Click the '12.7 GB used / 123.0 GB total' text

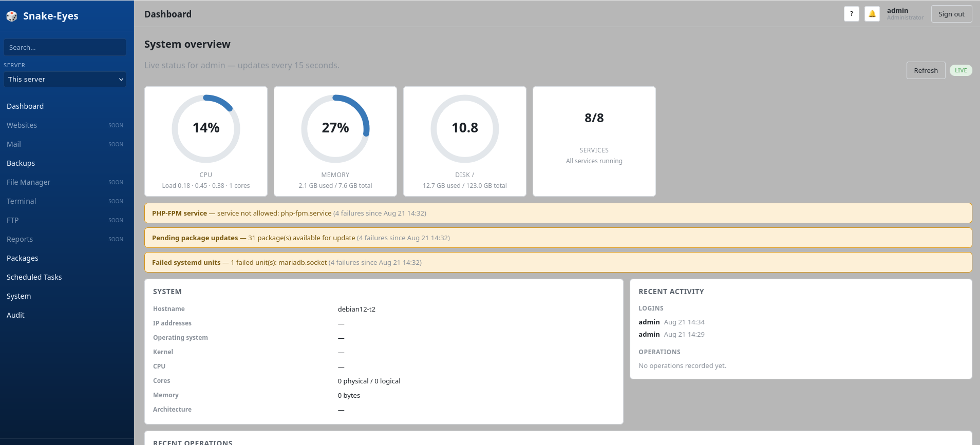(x=465, y=186)
